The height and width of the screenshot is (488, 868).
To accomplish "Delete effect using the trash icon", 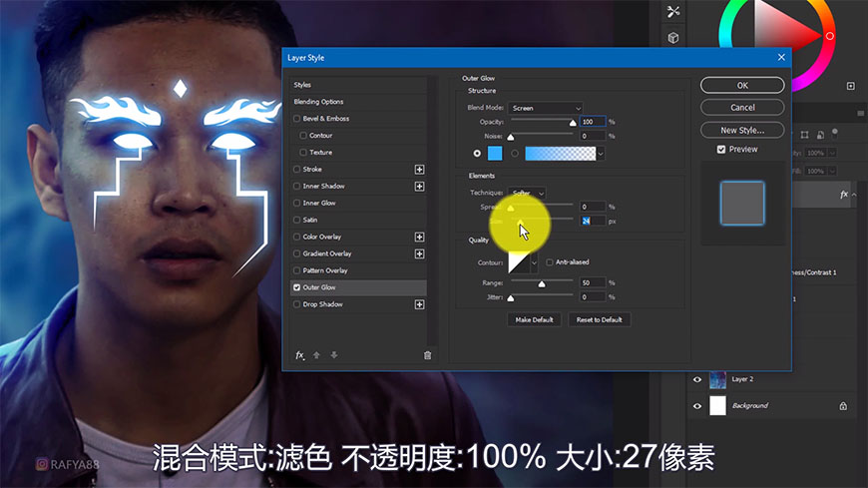I will click(427, 355).
